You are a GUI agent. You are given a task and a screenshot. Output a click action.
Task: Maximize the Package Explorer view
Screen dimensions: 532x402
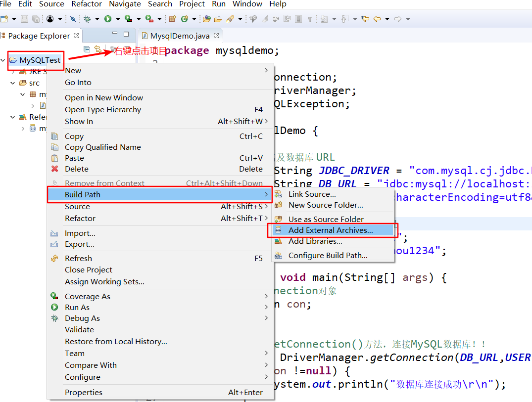pyautogui.click(x=126, y=34)
